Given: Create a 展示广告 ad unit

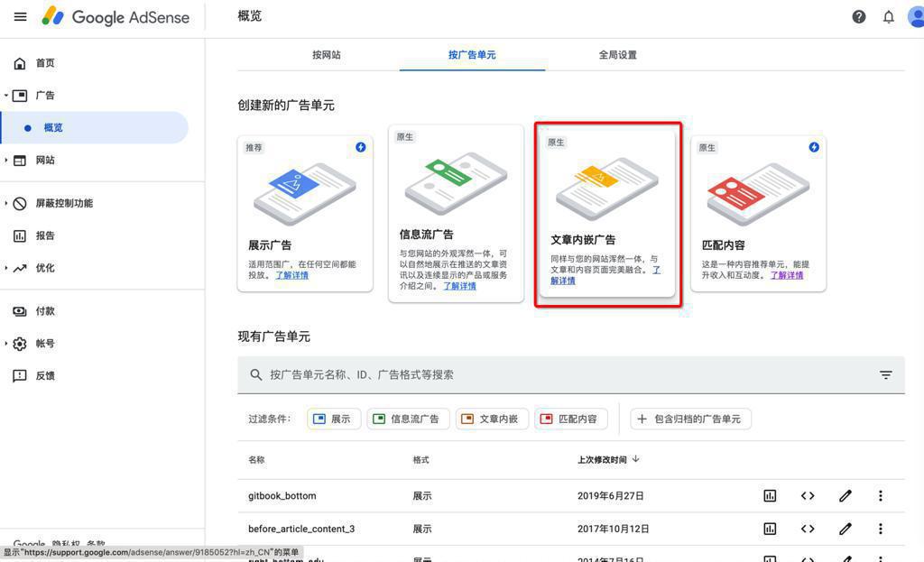Looking at the screenshot, I should [305, 214].
